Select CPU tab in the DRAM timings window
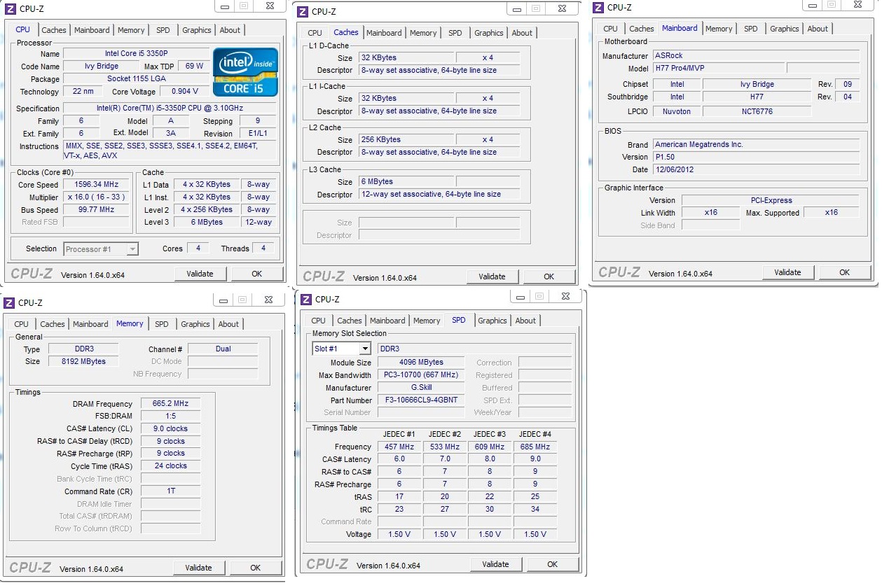Screen dimensions: 882x588 pos(22,324)
